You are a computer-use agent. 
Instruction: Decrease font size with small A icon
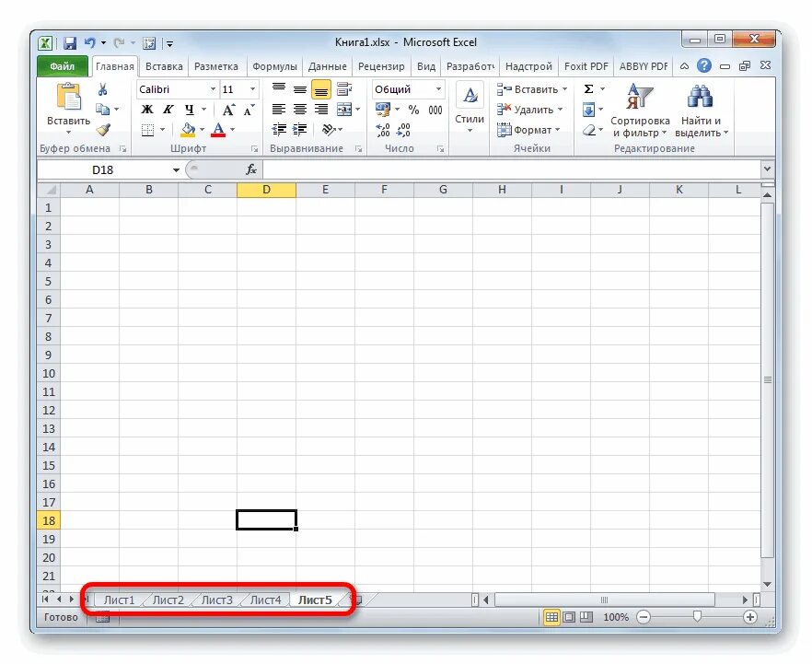coord(249,110)
